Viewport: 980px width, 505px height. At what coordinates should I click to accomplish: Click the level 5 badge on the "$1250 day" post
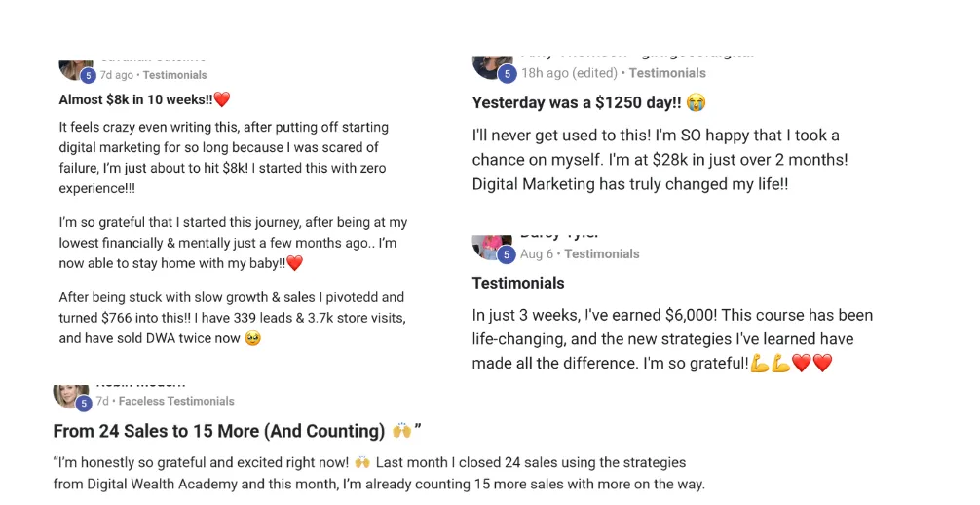point(506,74)
